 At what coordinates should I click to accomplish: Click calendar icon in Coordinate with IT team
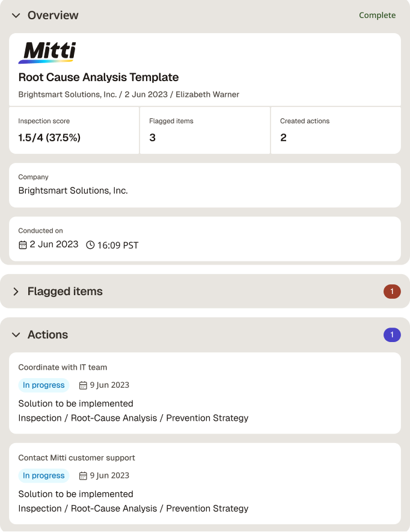(x=83, y=385)
